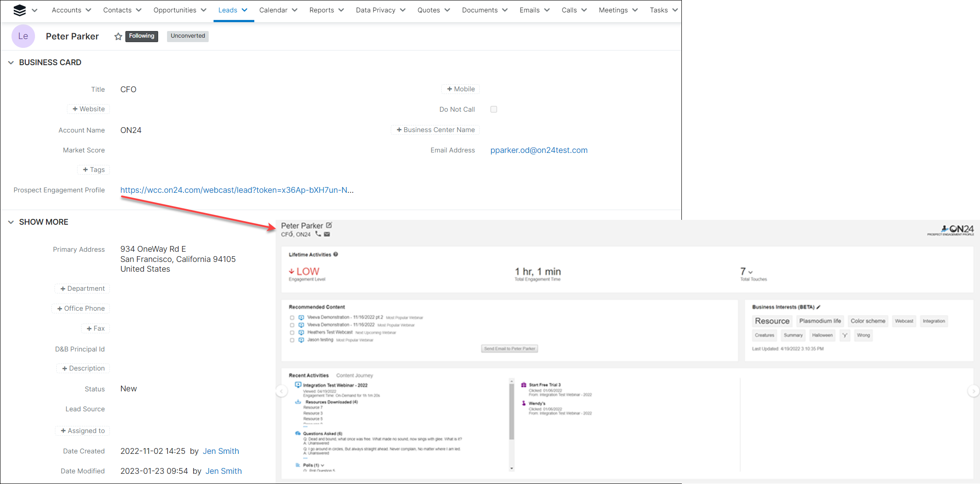
Task: Click scrollbar down arrow in Recent Activities
Action: 512,468
